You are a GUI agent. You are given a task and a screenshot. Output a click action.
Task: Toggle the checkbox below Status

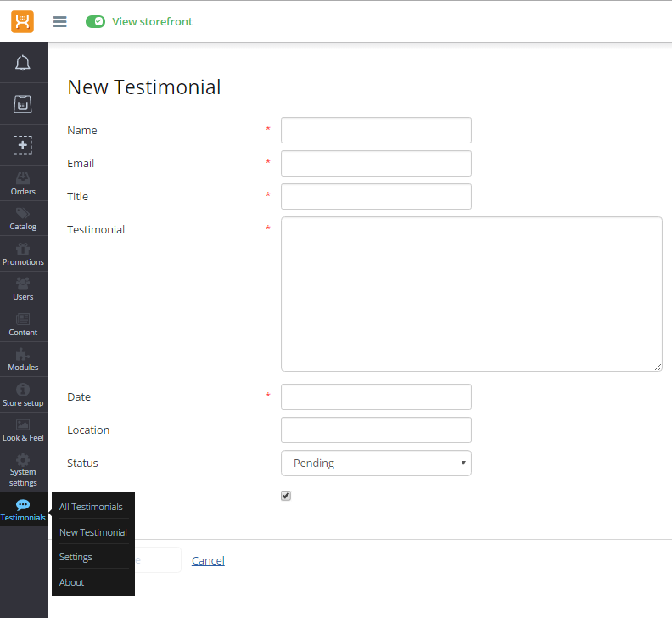tap(286, 496)
